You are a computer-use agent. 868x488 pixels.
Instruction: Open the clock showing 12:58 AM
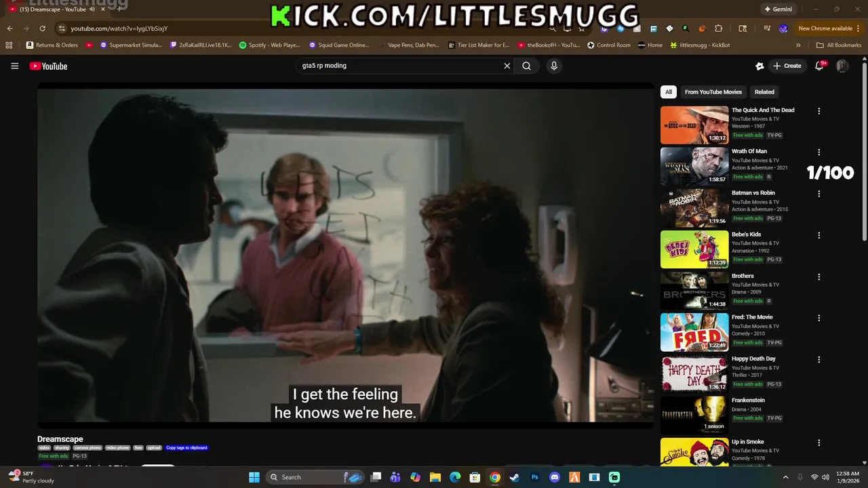point(848,477)
